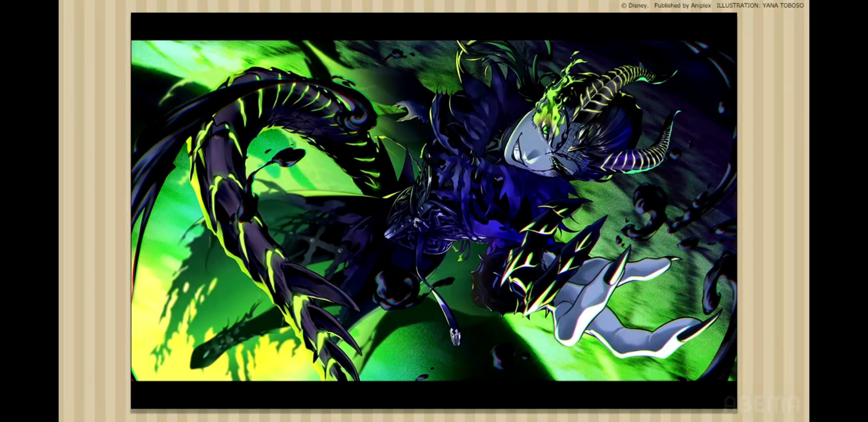Click the "© Disney." copyright text
The height and width of the screenshot is (422, 868).
coord(635,6)
